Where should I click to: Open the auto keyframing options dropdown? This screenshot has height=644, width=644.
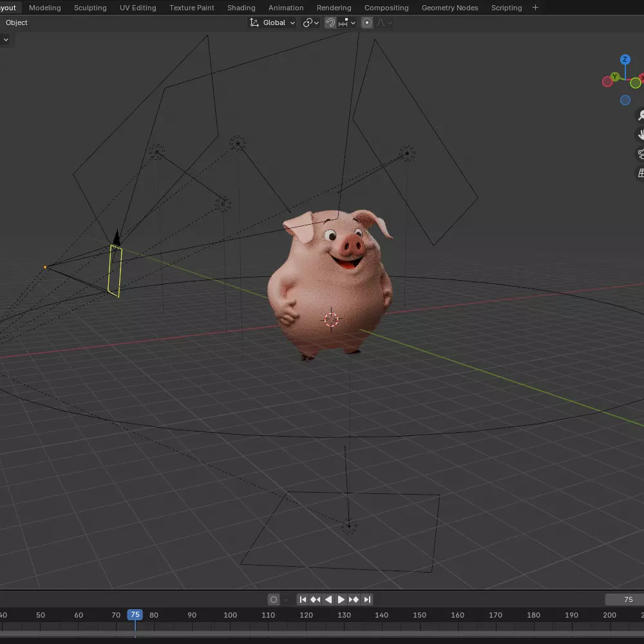pos(287,600)
